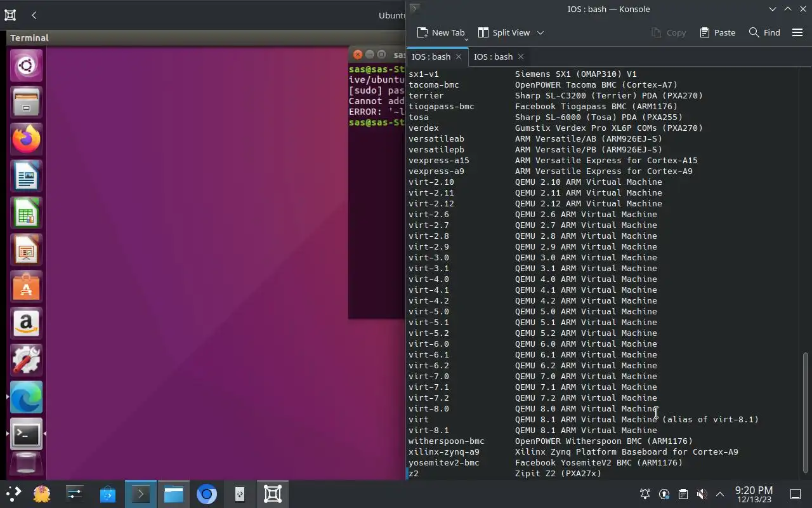
Task: Close the Ubuntu VM terminal window
Action: click(x=358, y=55)
